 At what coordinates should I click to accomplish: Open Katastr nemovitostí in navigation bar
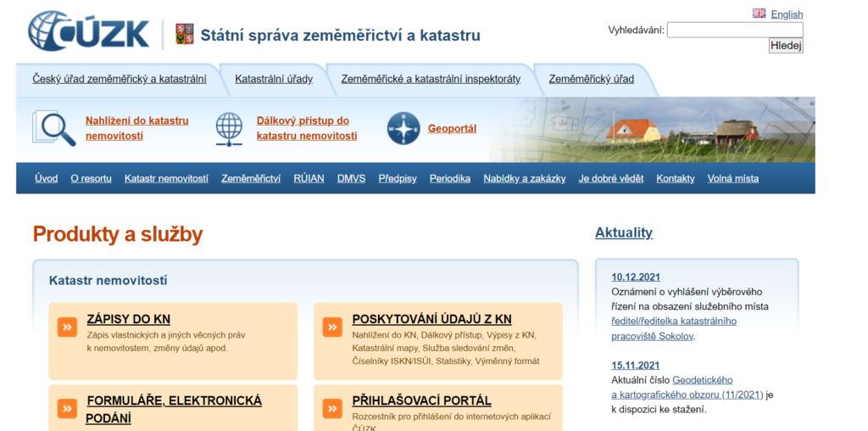tap(166, 178)
